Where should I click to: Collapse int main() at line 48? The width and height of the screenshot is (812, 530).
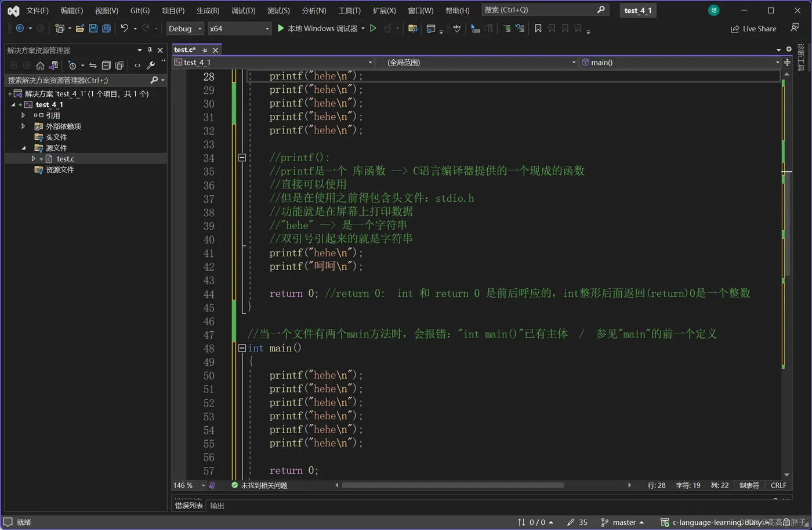(242, 348)
